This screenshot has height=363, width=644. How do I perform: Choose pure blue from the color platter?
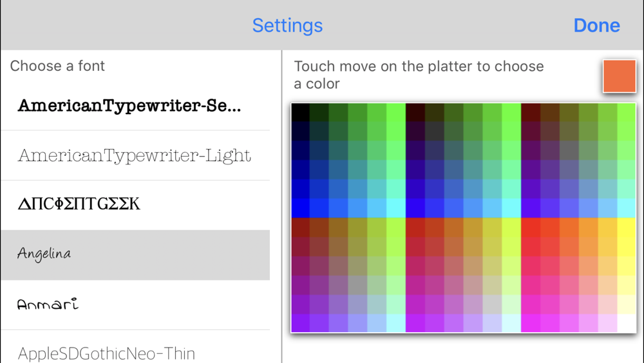tap(300, 208)
